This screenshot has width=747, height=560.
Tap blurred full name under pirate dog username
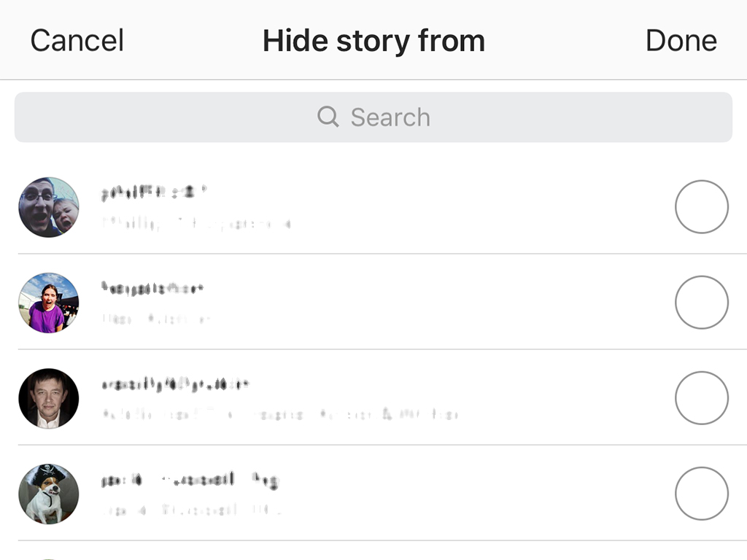click(191, 509)
